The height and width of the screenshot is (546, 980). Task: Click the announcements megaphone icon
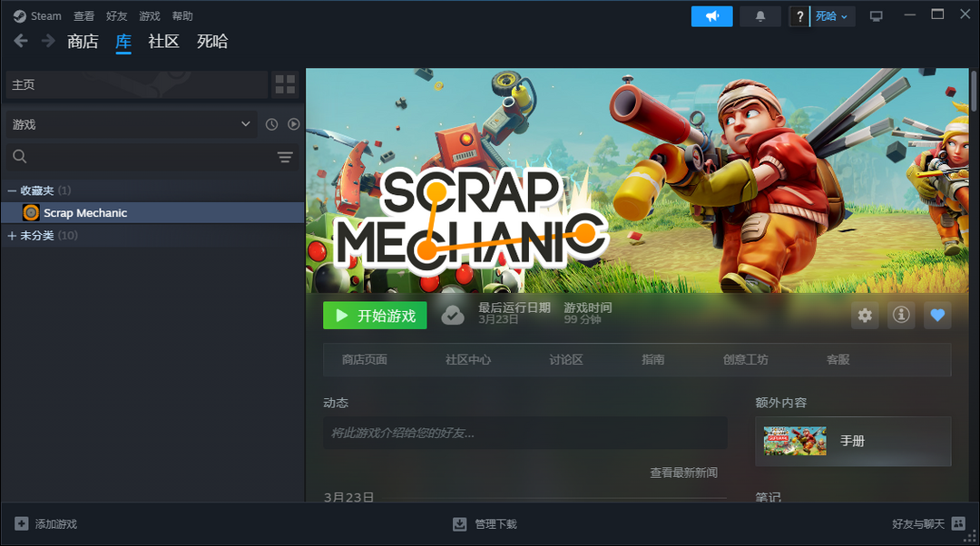tap(711, 16)
